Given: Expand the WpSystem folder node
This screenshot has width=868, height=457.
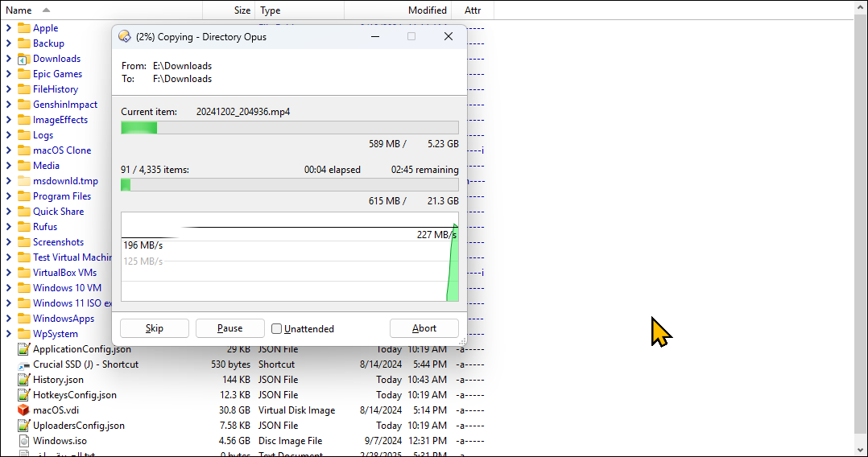Looking at the screenshot, I should pyautogui.click(x=8, y=334).
